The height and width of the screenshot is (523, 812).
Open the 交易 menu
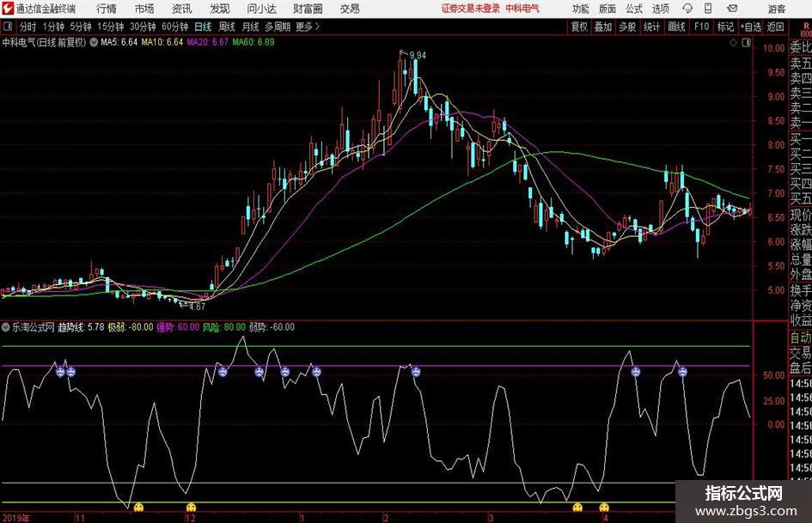tap(350, 9)
